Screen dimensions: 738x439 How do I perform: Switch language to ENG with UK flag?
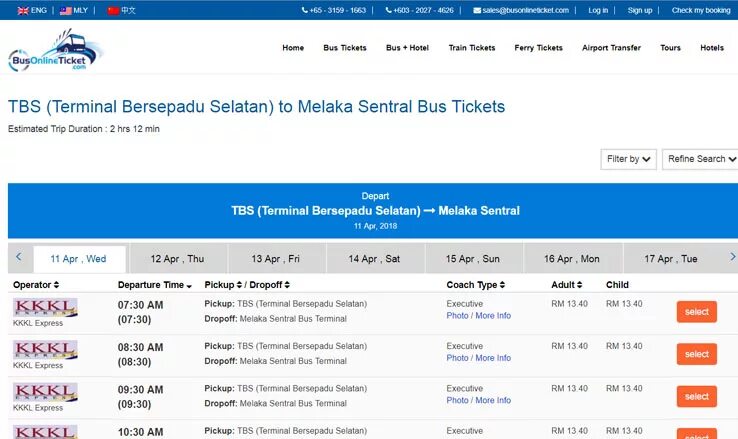32,10
